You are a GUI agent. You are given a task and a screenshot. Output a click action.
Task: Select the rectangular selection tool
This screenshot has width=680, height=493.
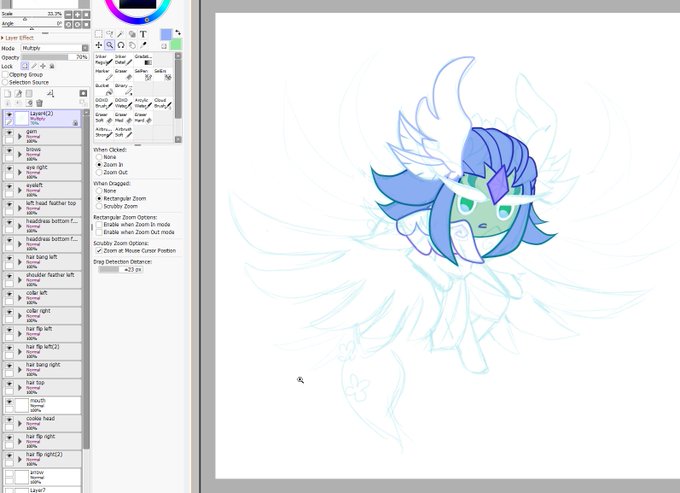point(98,34)
